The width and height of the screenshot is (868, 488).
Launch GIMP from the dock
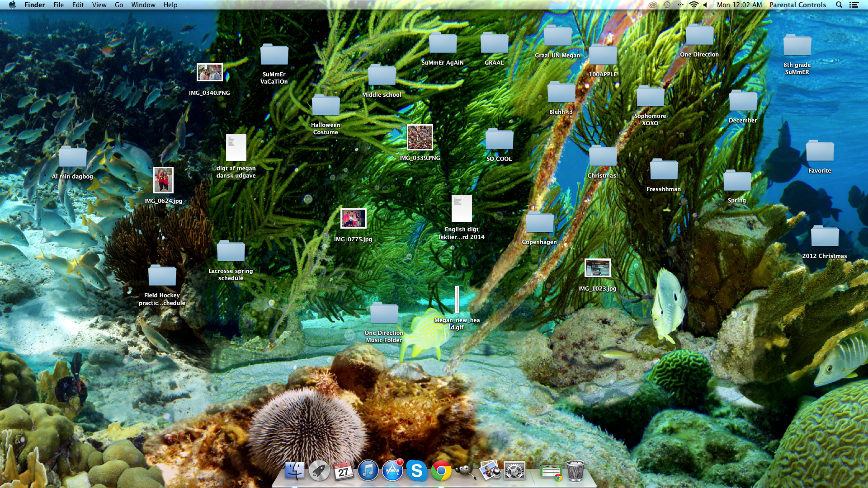(x=465, y=471)
